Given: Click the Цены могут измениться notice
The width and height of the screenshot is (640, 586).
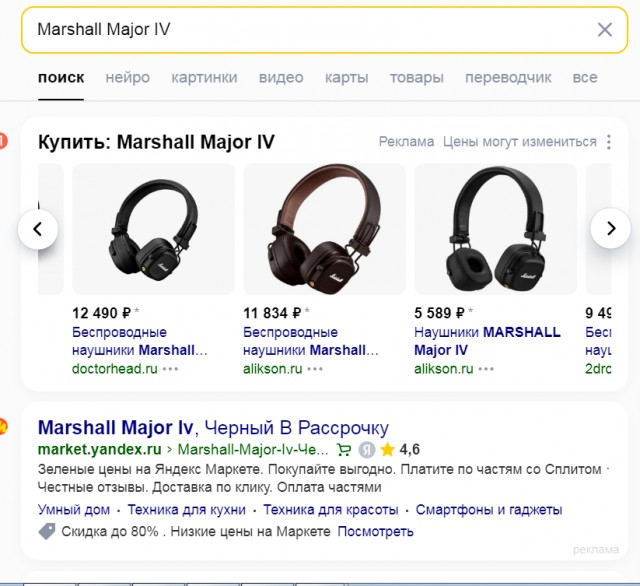Looking at the screenshot, I should pos(520,142).
